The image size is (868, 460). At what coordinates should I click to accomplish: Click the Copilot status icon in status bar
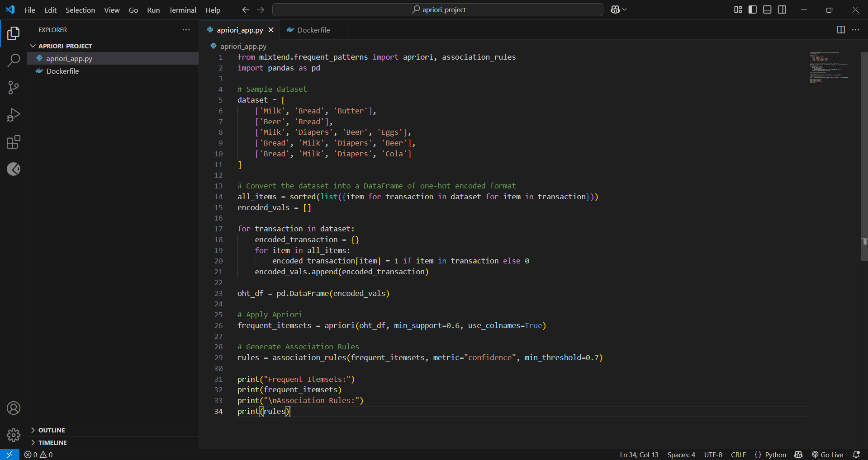pyautogui.click(x=798, y=455)
